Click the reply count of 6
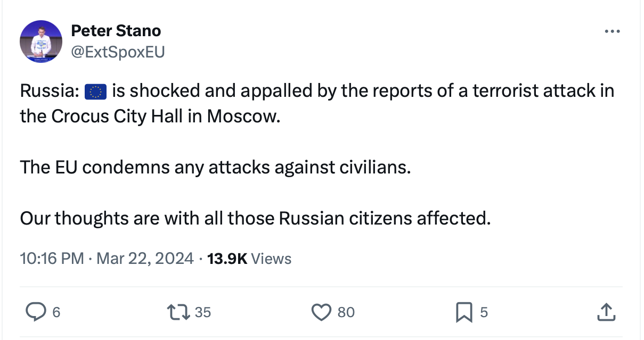 [x=55, y=312]
